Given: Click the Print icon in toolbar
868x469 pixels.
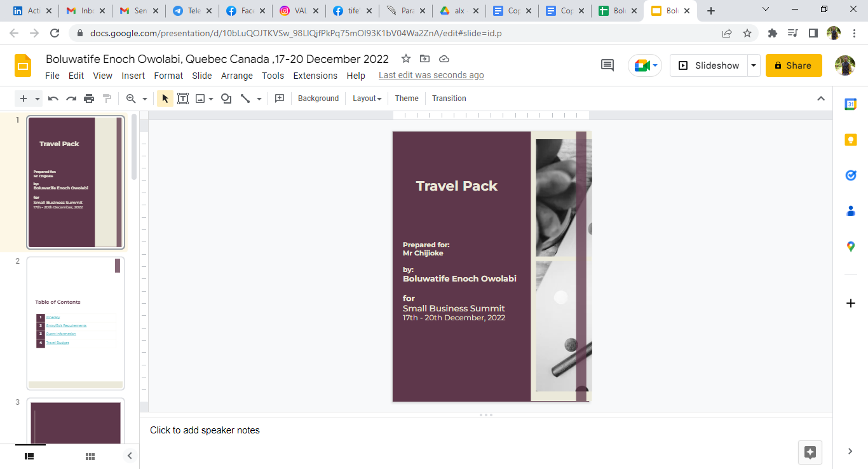Looking at the screenshot, I should click(89, 99).
